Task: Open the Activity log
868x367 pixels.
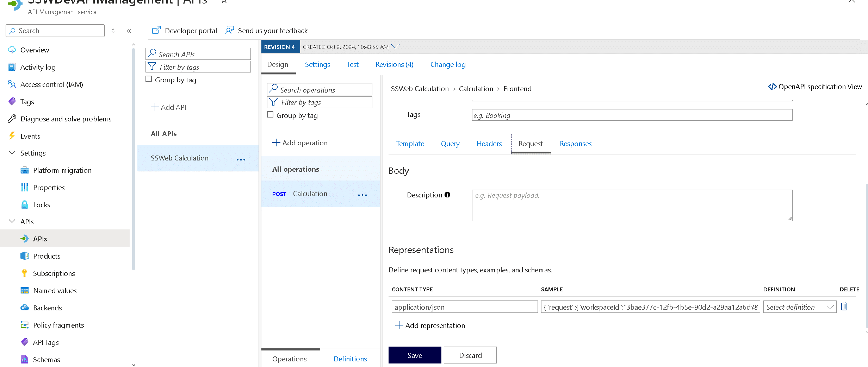Action: pos(37,67)
